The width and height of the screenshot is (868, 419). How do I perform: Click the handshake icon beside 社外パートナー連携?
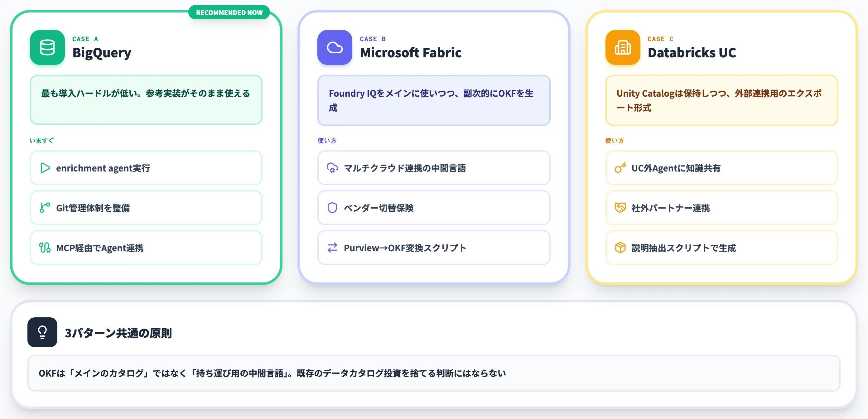(620, 208)
